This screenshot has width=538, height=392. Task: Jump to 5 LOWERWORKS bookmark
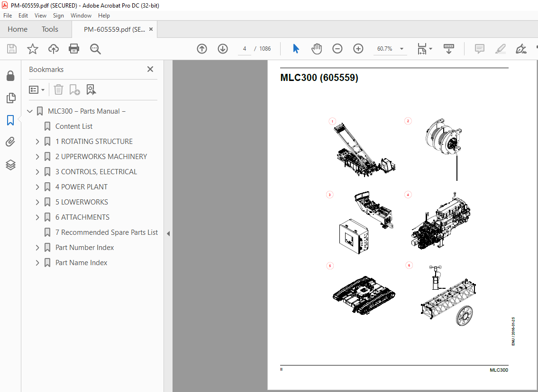pos(82,202)
